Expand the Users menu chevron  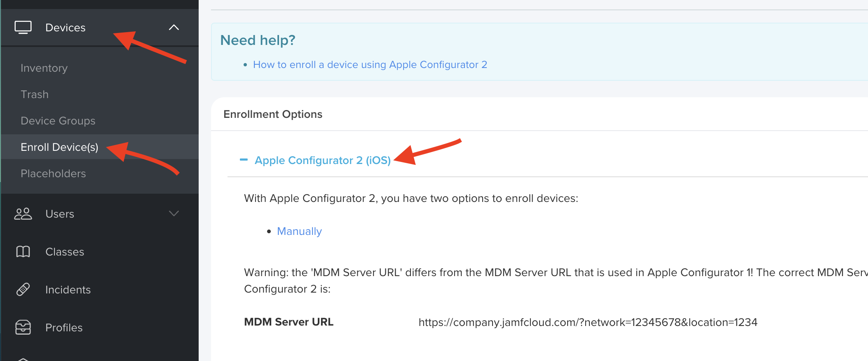pos(174,213)
